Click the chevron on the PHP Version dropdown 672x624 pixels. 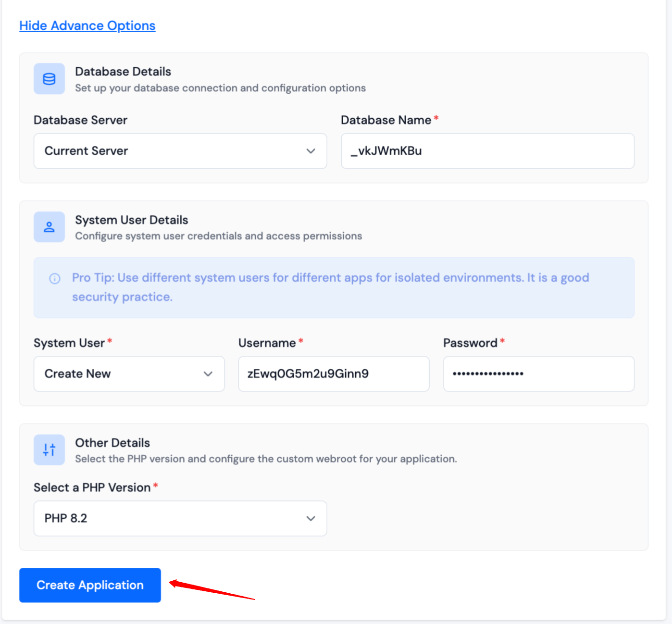click(311, 518)
